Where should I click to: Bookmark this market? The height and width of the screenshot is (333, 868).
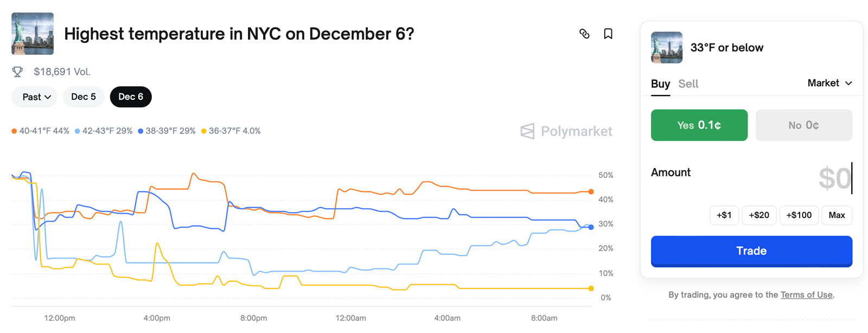(x=608, y=34)
